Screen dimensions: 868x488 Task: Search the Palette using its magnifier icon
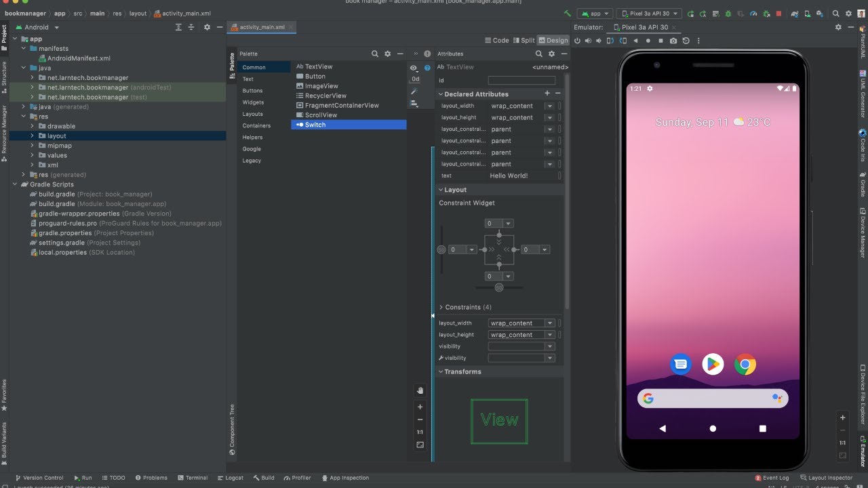[x=375, y=54]
